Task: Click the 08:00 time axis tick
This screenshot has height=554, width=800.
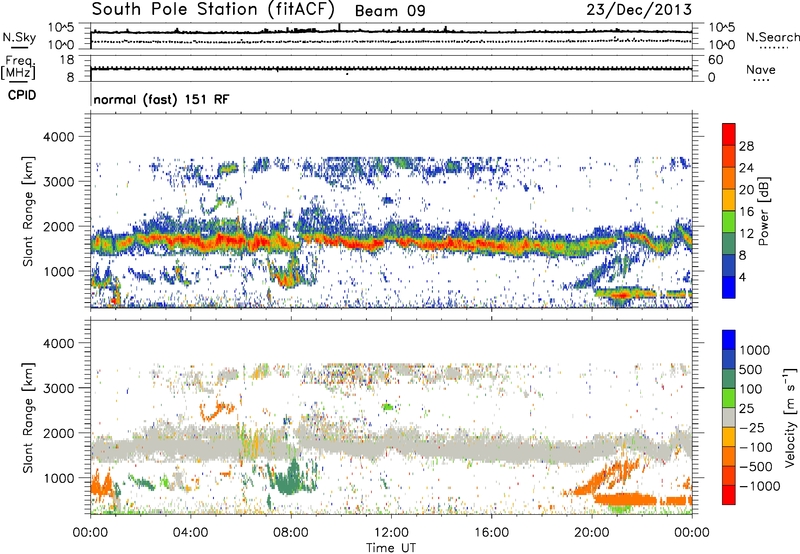Action: tap(290, 533)
